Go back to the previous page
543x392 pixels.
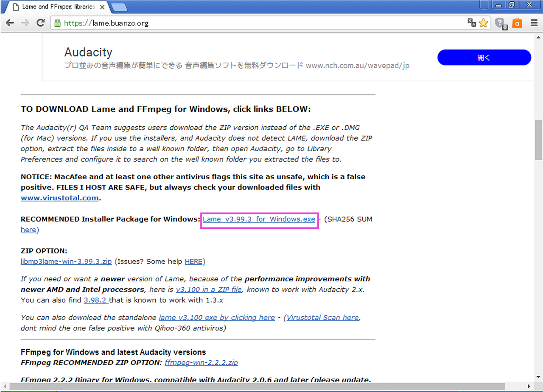(x=9, y=23)
